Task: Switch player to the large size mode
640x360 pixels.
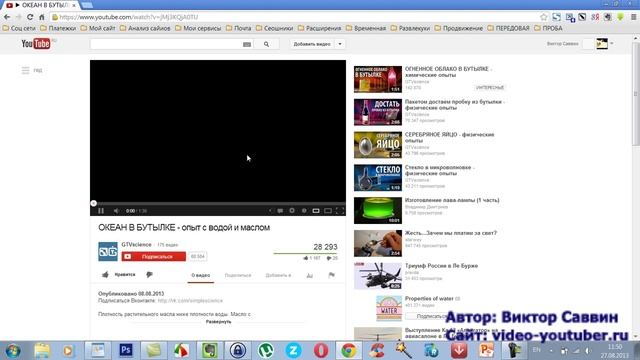Action: pyautogui.click(x=328, y=211)
